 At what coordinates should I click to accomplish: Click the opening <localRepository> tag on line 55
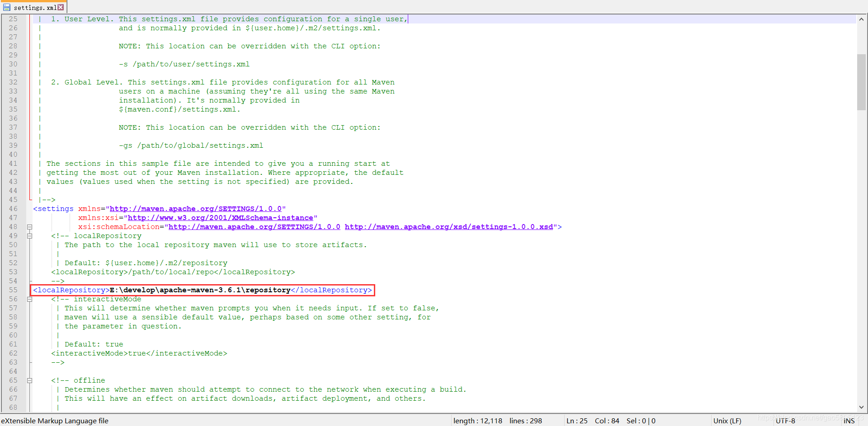[71, 290]
